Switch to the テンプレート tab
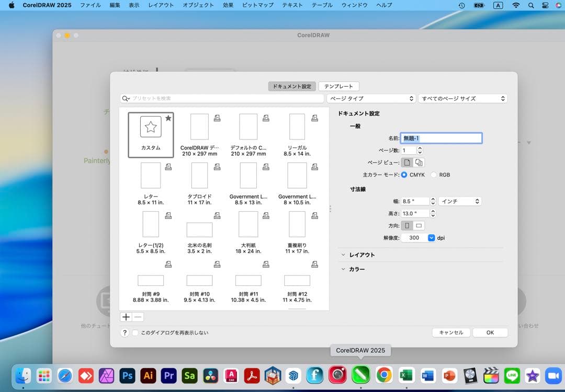This screenshot has width=565, height=392. click(x=338, y=86)
